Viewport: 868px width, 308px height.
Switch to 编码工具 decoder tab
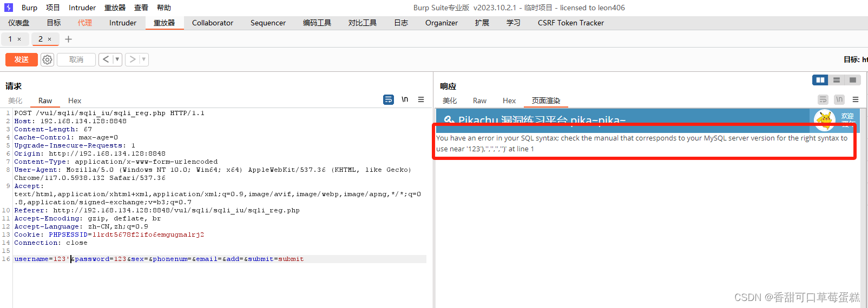pos(317,23)
